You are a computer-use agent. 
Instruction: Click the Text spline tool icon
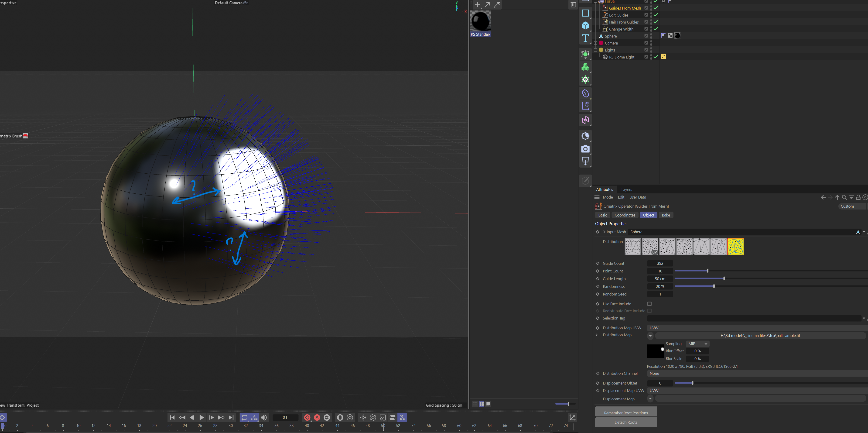(585, 38)
